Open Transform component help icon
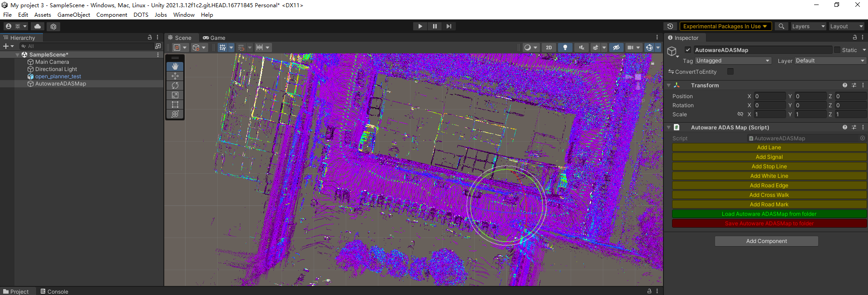Viewport: 868px width, 295px height. click(x=844, y=85)
